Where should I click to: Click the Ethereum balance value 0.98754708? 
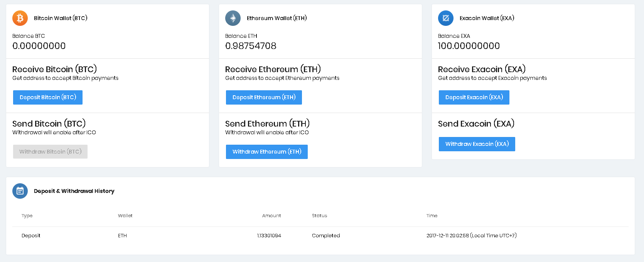pos(251,46)
